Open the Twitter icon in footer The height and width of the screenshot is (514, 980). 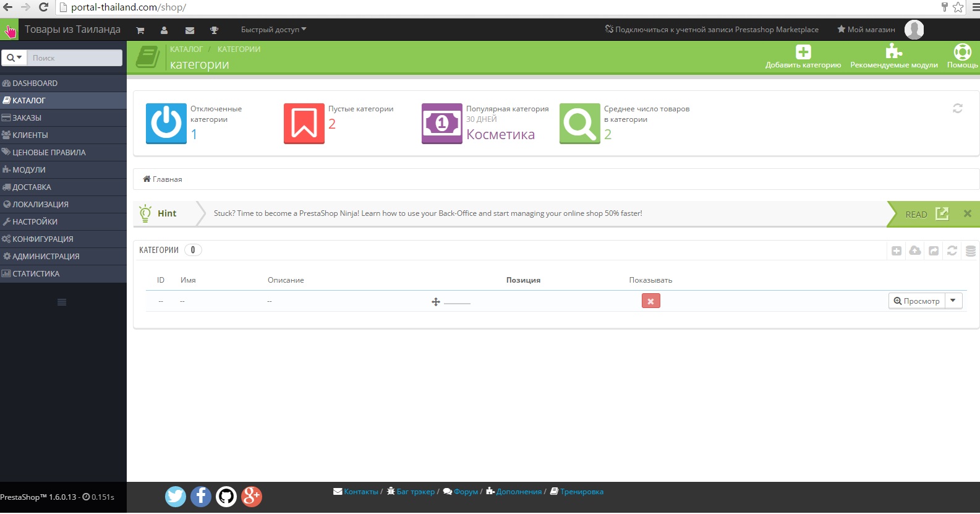coord(176,496)
